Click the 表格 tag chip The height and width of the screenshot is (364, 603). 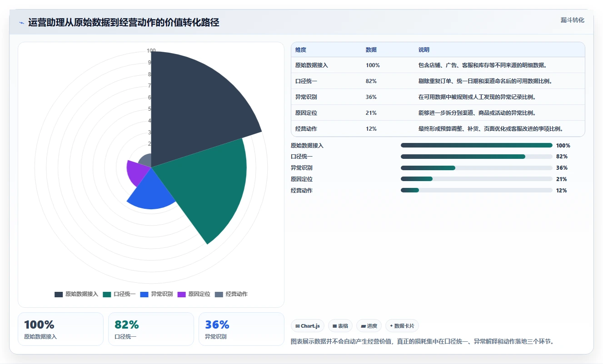340,326
